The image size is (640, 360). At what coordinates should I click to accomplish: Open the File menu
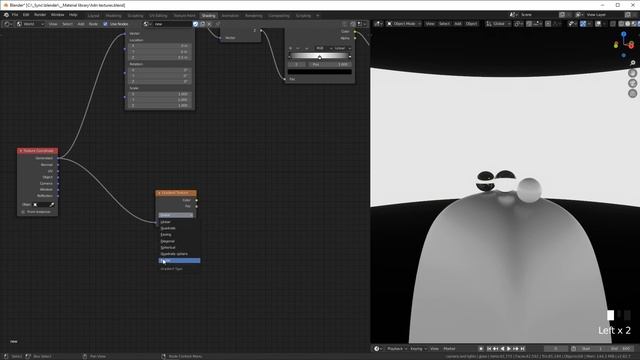(x=15, y=15)
